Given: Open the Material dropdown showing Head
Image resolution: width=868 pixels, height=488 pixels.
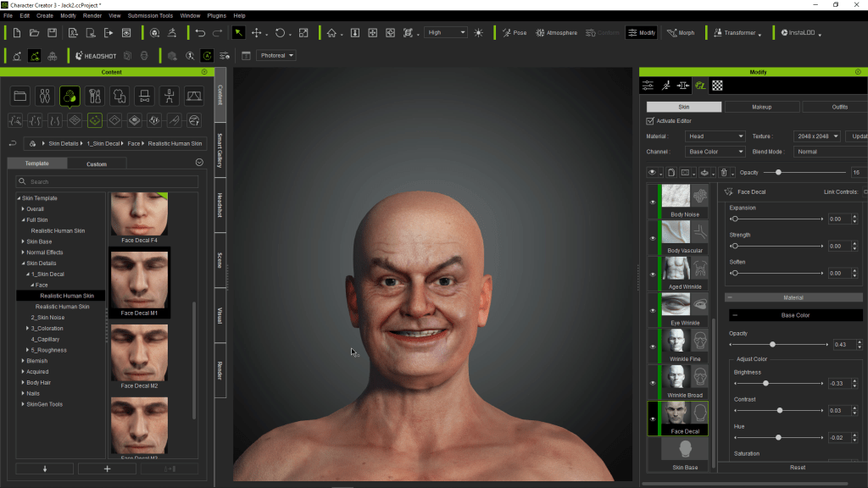Looking at the screenshot, I should 715,136.
